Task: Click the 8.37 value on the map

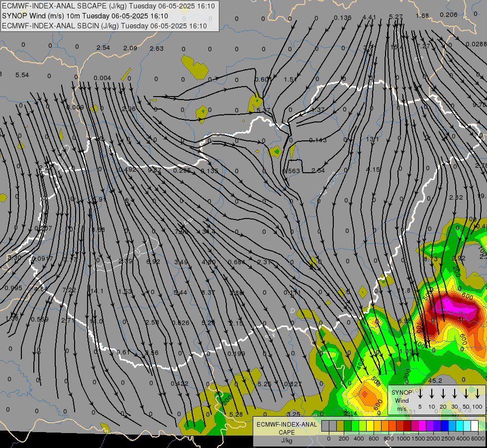Action: (208, 292)
